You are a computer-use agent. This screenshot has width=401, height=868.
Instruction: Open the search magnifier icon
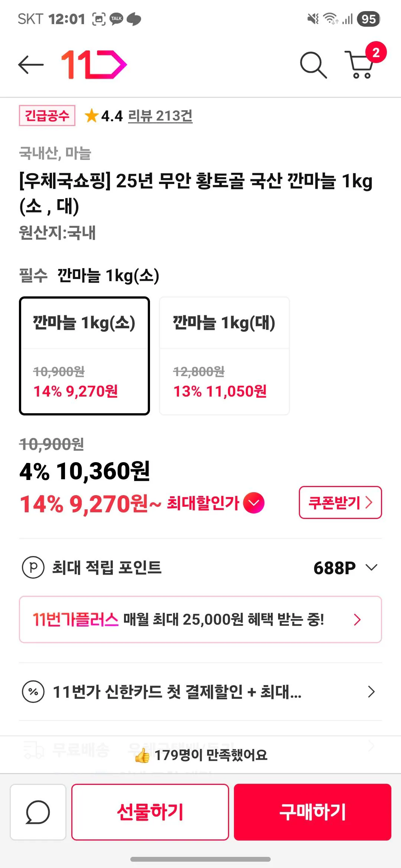313,65
